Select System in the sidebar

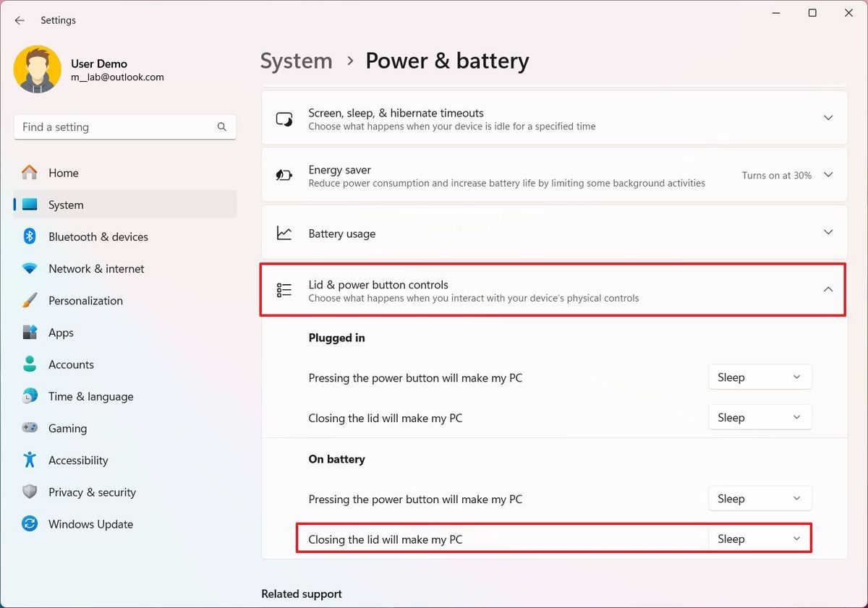click(66, 205)
